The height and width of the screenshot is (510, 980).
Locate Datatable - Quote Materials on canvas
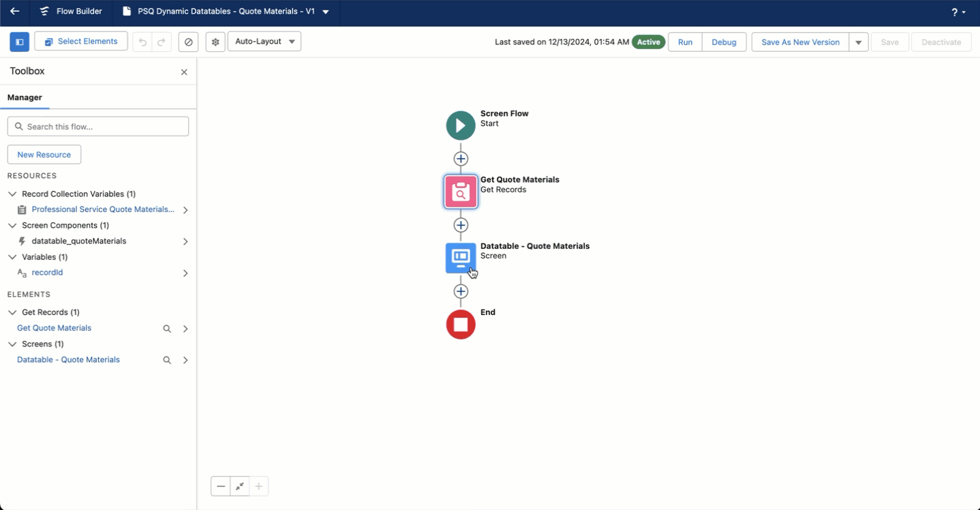pyautogui.click(x=167, y=360)
